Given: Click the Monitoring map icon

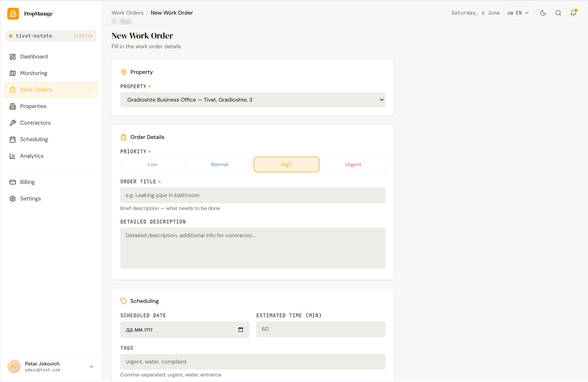Looking at the screenshot, I should tap(13, 73).
